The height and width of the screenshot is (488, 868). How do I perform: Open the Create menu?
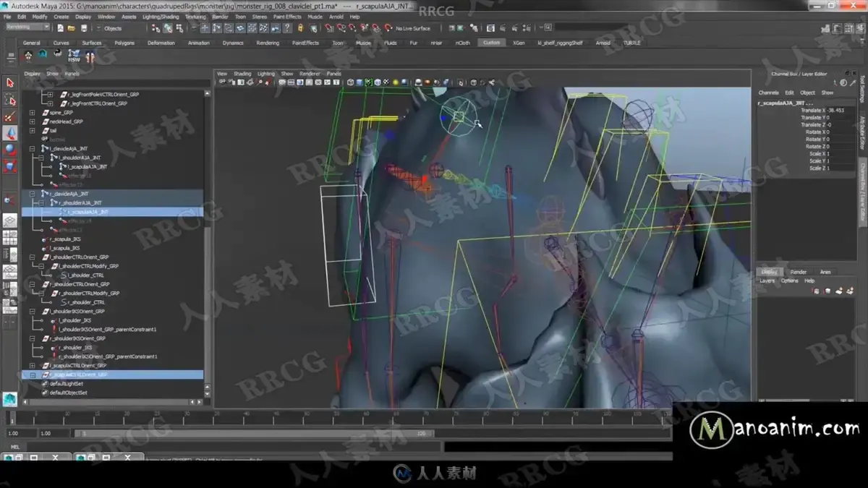coord(61,16)
